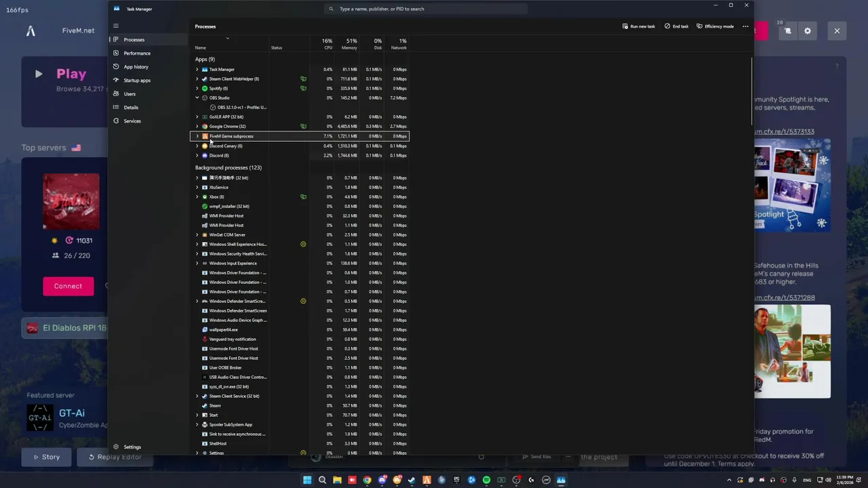Click the search magnifier in Task Manager
Screen dimensions: 868x488
point(331,9)
